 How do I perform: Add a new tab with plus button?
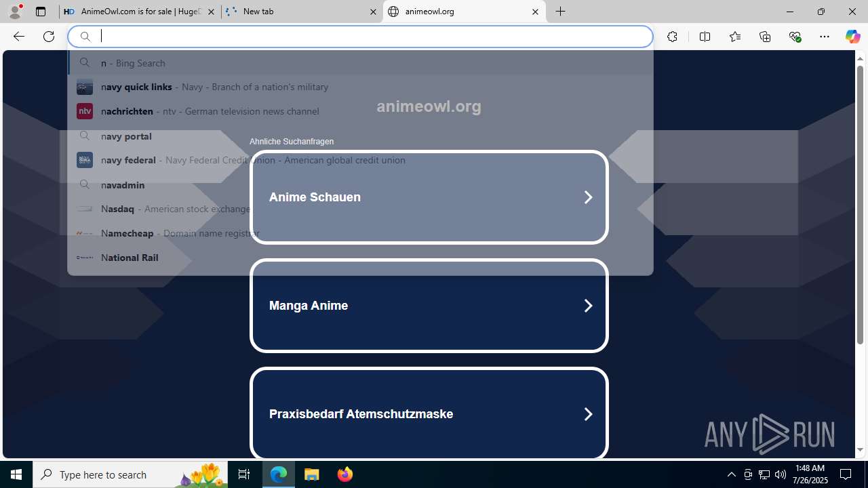pyautogui.click(x=561, y=12)
